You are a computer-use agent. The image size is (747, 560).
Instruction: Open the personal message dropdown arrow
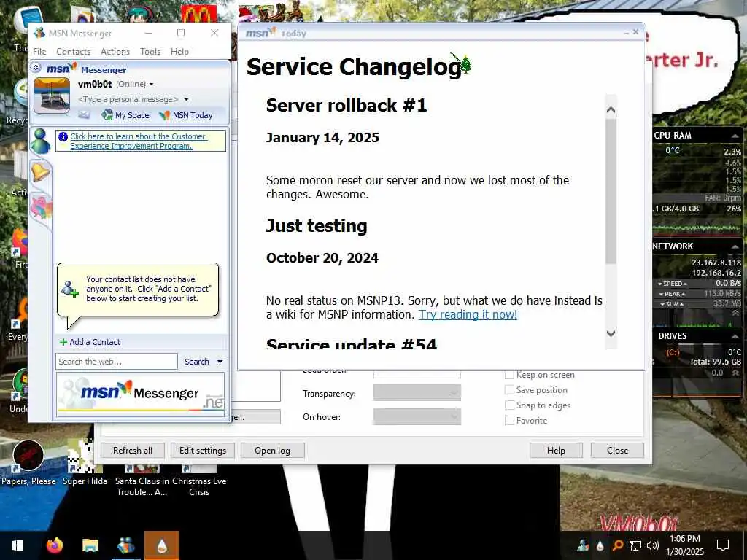[x=186, y=99]
